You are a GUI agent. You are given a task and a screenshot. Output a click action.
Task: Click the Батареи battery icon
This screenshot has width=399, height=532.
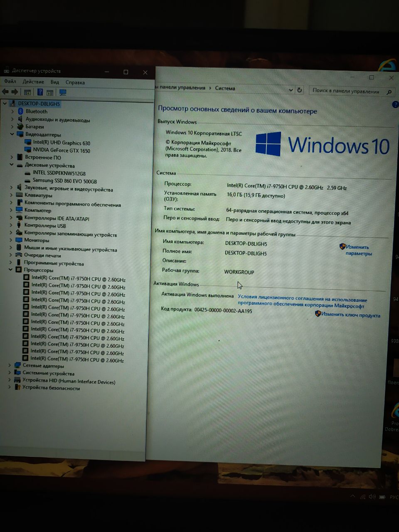(20, 127)
